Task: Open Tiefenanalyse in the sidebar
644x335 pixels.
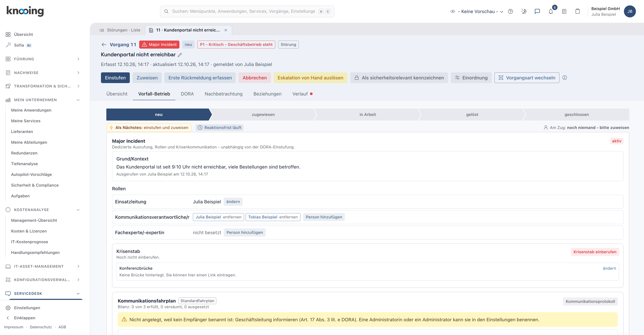Action: pos(24,164)
